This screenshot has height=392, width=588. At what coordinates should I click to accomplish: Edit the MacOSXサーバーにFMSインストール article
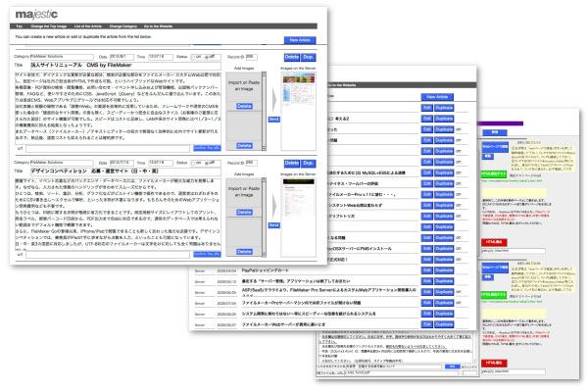click(426, 249)
